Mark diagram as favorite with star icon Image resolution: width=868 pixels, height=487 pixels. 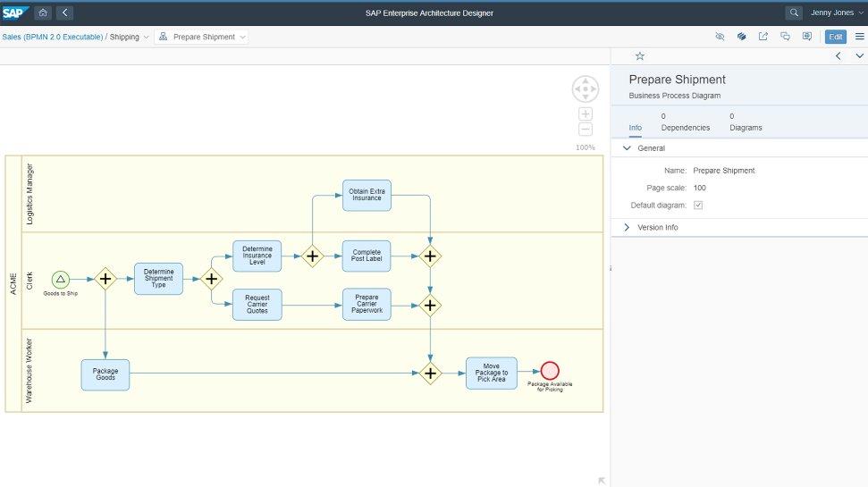coord(640,56)
